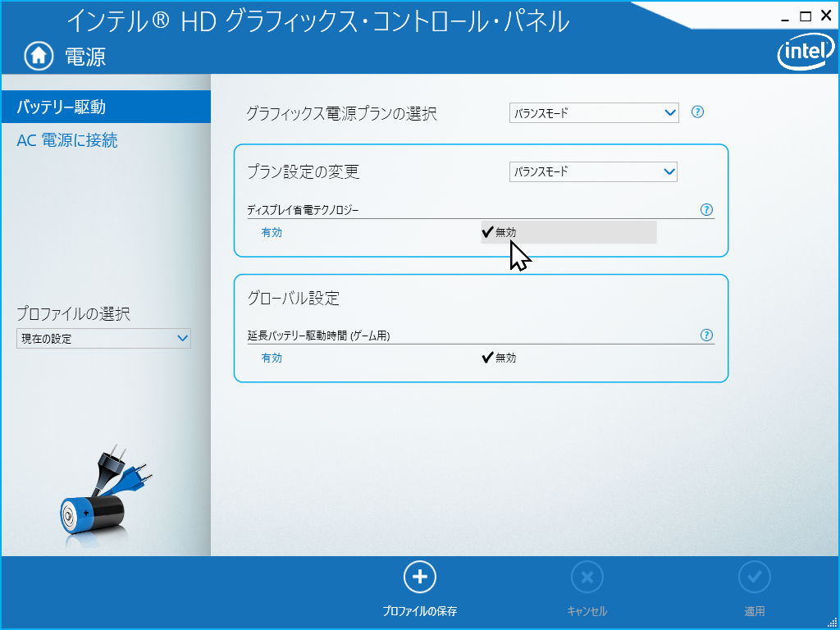Open the プロファイルの選択 dropdown

click(x=103, y=338)
